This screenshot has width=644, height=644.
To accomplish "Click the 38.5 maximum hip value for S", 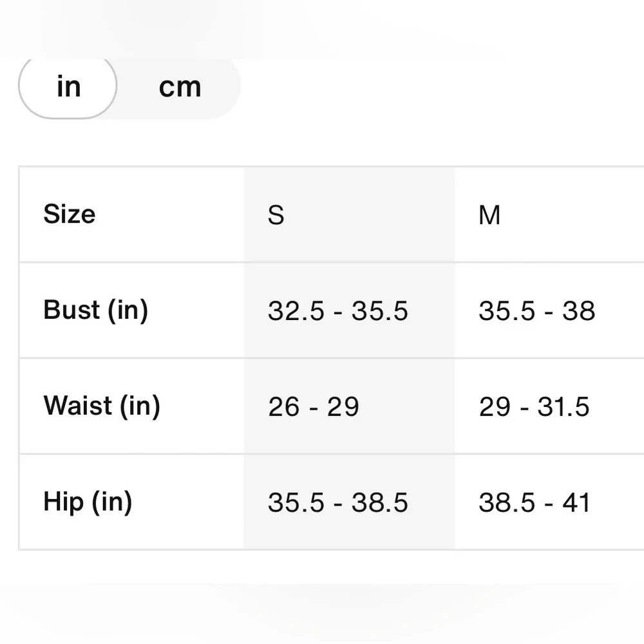I will point(380,503).
